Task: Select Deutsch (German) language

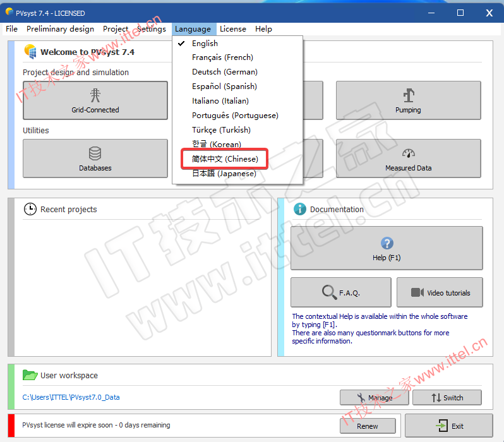Action: pyautogui.click(x=237, y=72)
